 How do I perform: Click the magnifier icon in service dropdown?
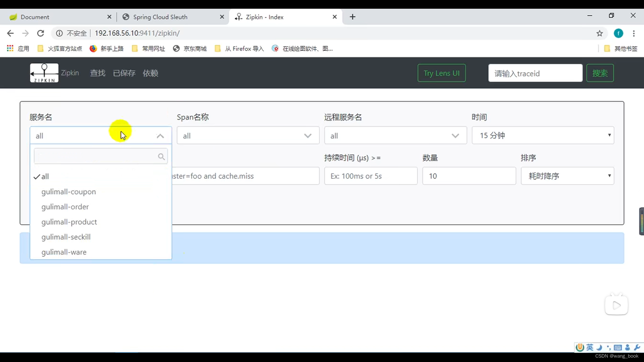pyautogui.click(x=161, y=157)
